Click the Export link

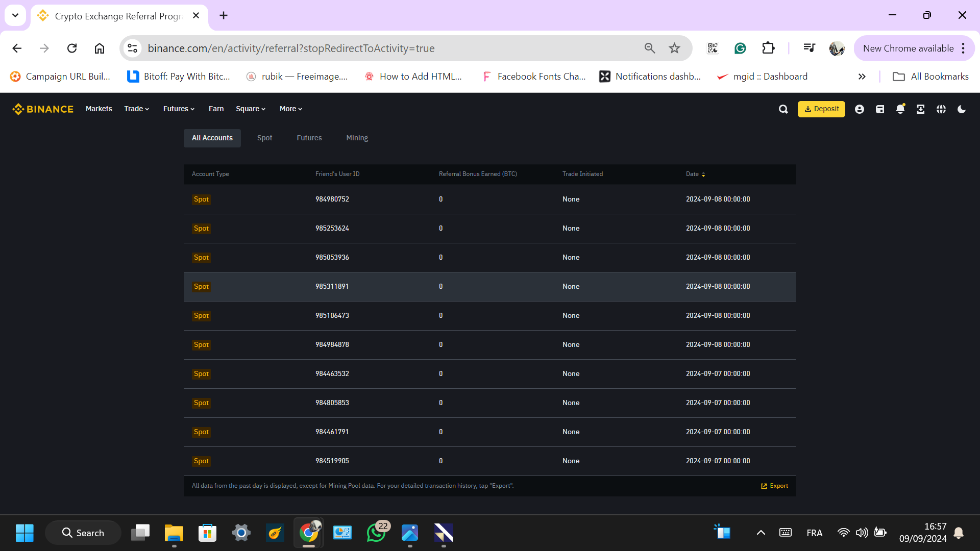coord(774,486)
